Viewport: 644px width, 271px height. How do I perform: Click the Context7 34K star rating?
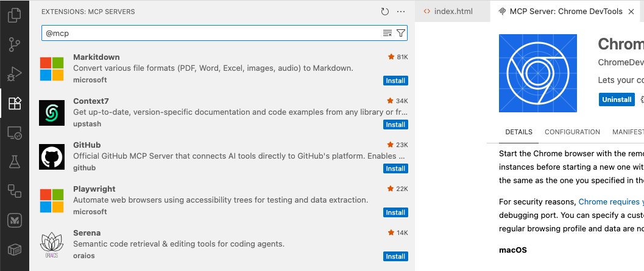(398, 101)
